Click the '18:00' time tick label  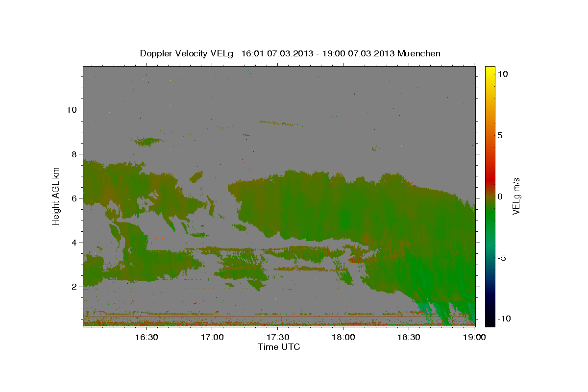(x=343, y=337)
